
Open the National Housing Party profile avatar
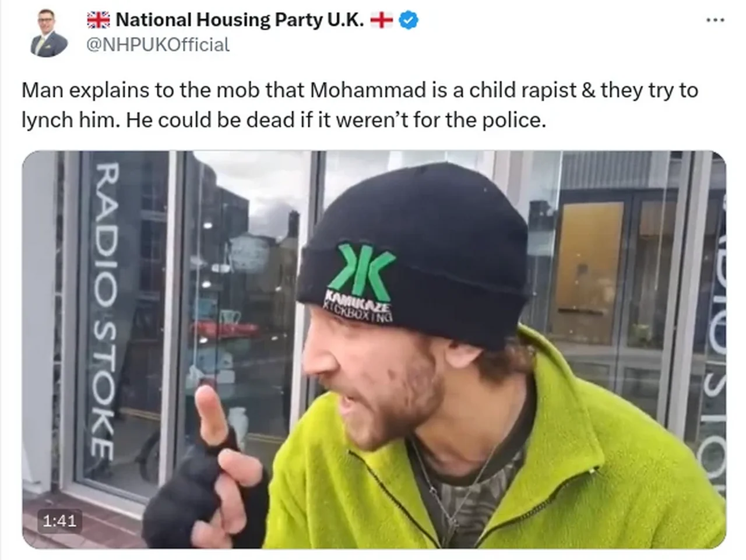48,33
